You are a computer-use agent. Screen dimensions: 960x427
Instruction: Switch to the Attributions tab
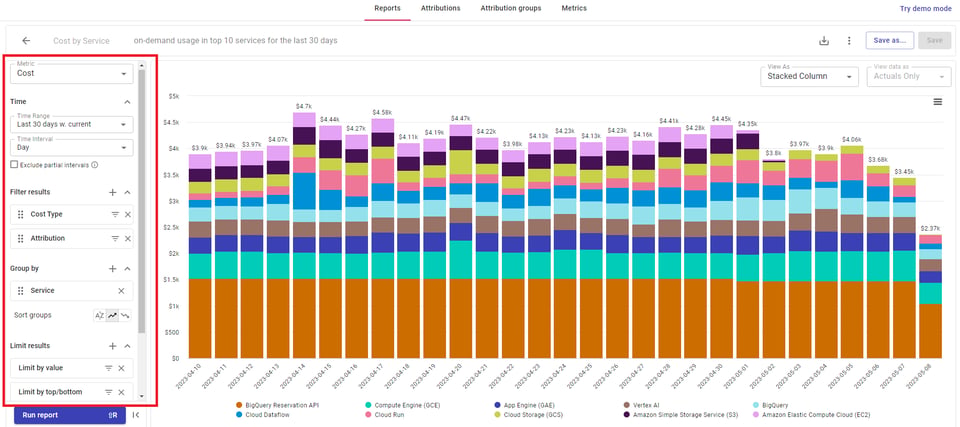click(x=441, y=9)
